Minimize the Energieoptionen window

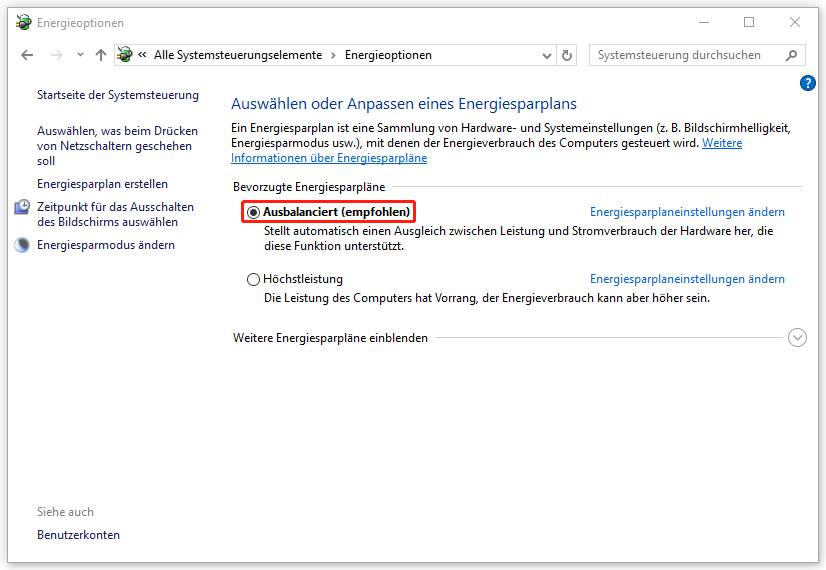(704, 23)
